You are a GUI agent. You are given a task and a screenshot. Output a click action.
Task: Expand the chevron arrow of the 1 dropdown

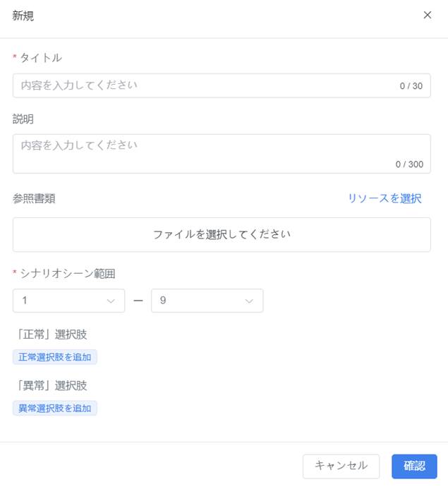111,301
